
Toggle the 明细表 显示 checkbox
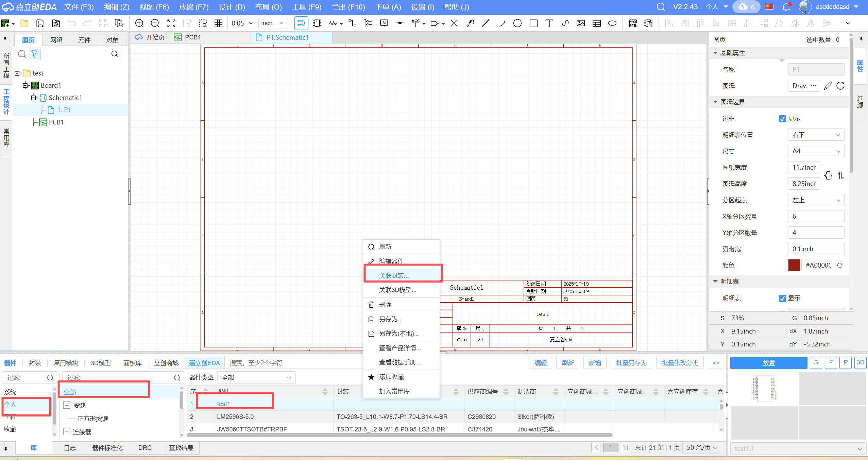click(782, 298)
